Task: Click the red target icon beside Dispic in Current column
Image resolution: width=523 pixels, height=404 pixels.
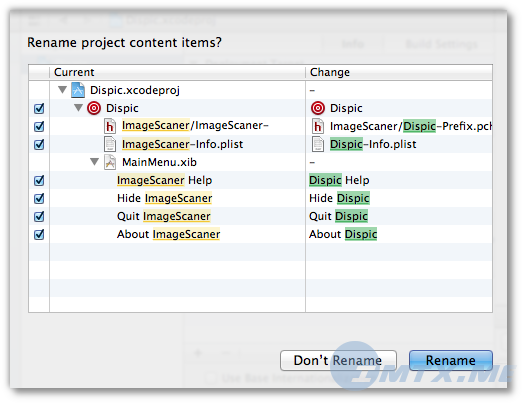Action: 94,108
